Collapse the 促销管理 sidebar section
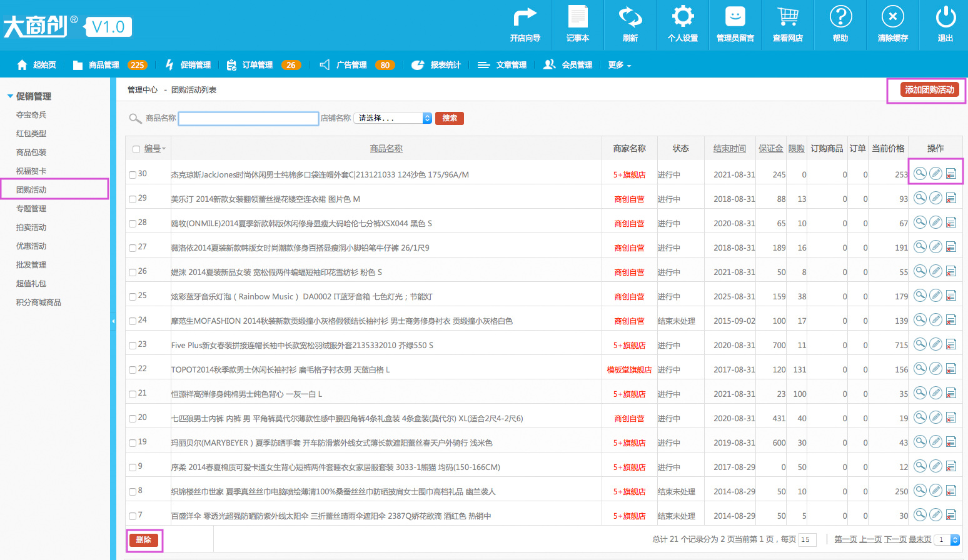Screen dimensions: 968x560 point(10,96)
